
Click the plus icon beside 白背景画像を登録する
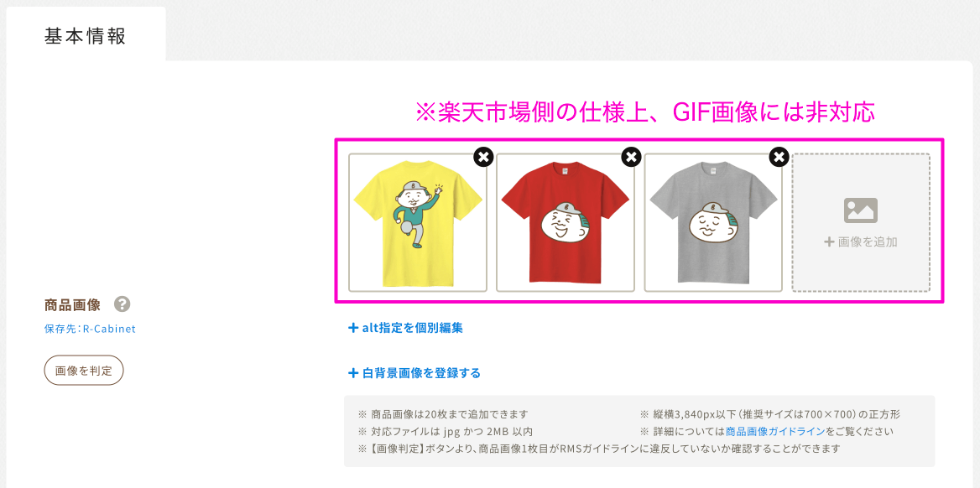[x=353, y=373]
